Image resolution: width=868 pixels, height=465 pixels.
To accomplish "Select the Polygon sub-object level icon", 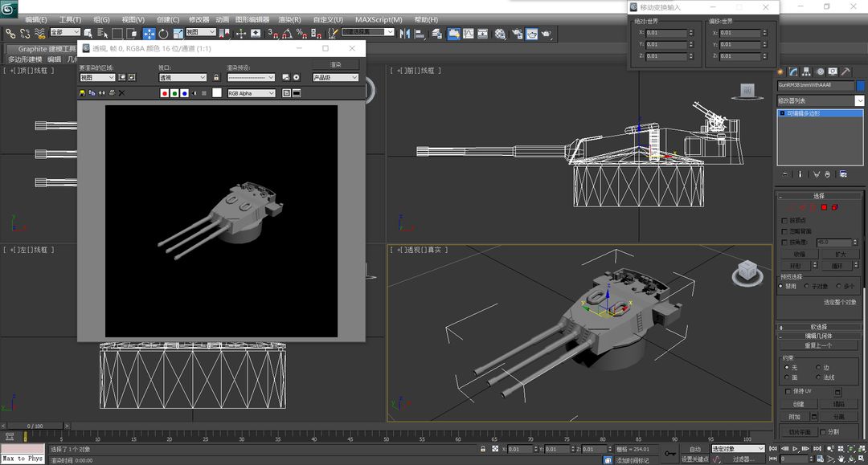I will tap(824, 207).
